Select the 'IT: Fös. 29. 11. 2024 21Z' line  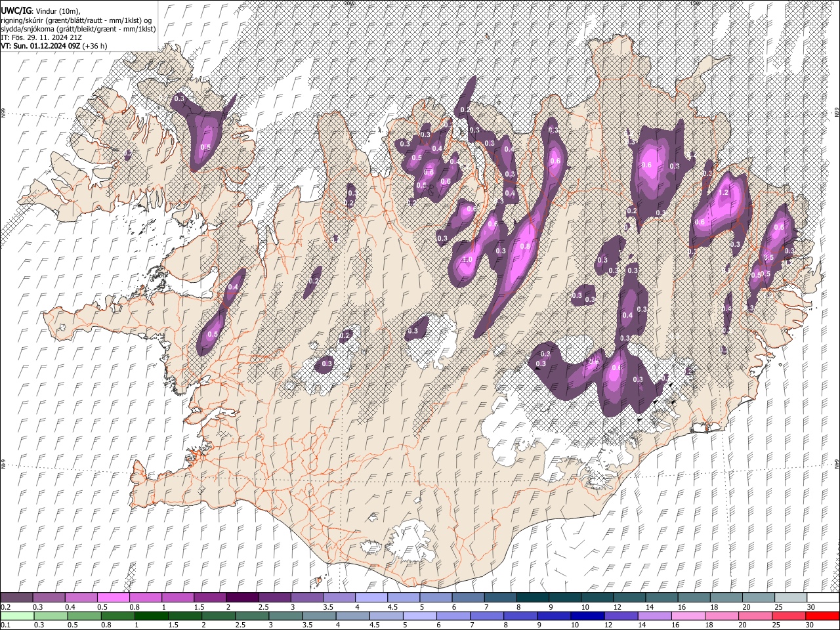point(41,37)
